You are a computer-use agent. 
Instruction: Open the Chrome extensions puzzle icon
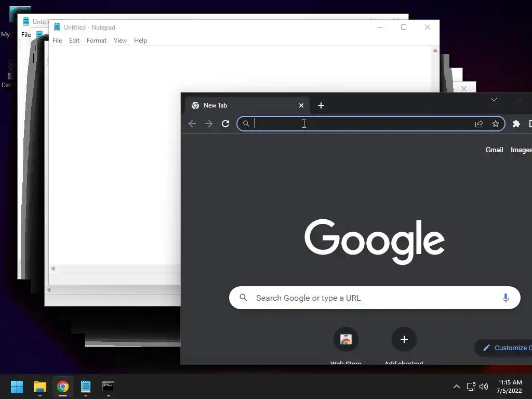(516, 124)
